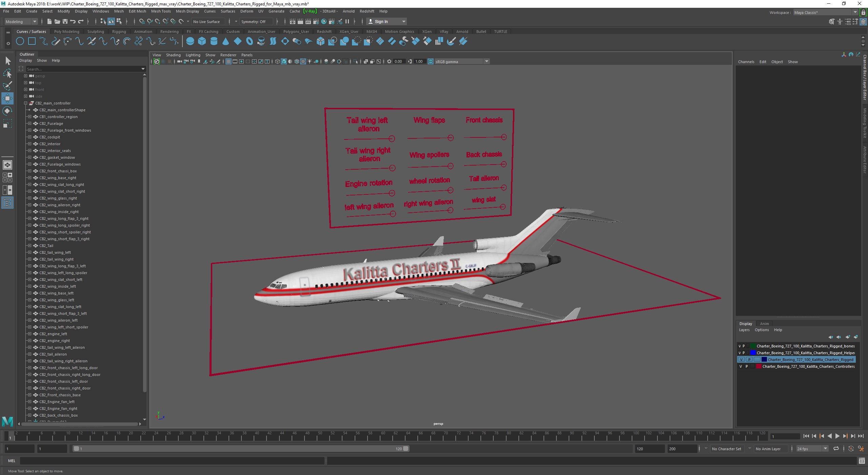Open the Modeling menu set dropdown
This screenshot has height=475, width=868.
tap(21, 21)
